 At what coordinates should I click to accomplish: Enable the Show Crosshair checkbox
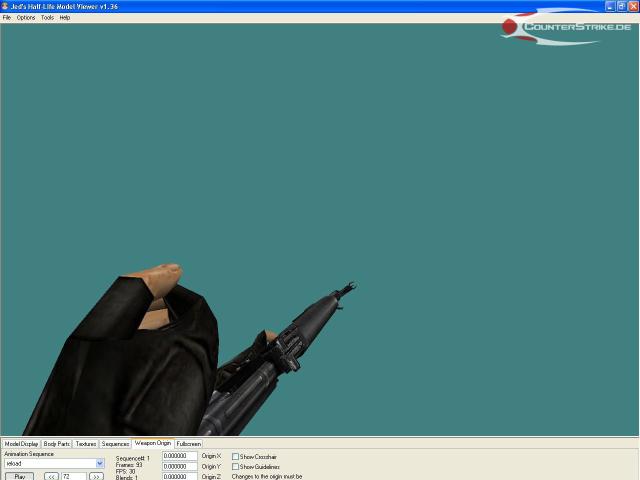(236, 456)
